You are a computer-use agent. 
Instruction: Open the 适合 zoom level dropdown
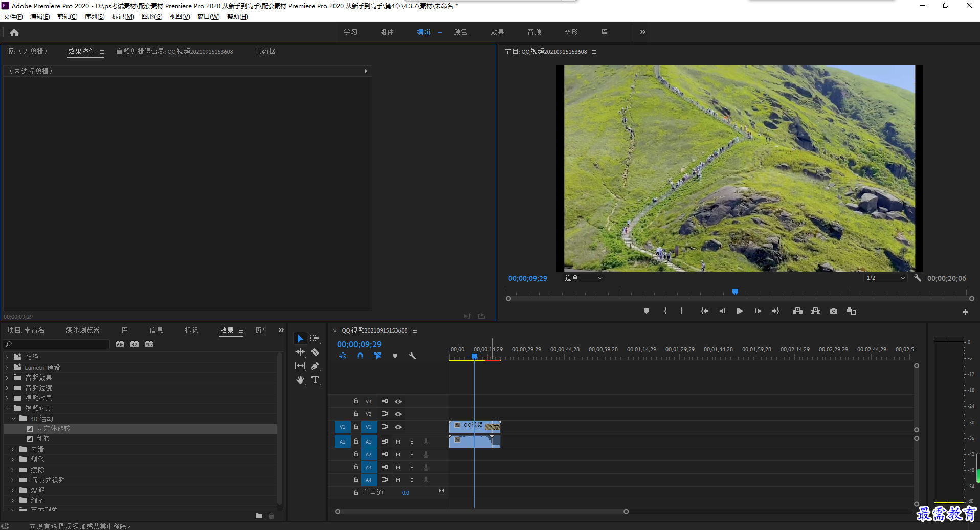point(583,278)
